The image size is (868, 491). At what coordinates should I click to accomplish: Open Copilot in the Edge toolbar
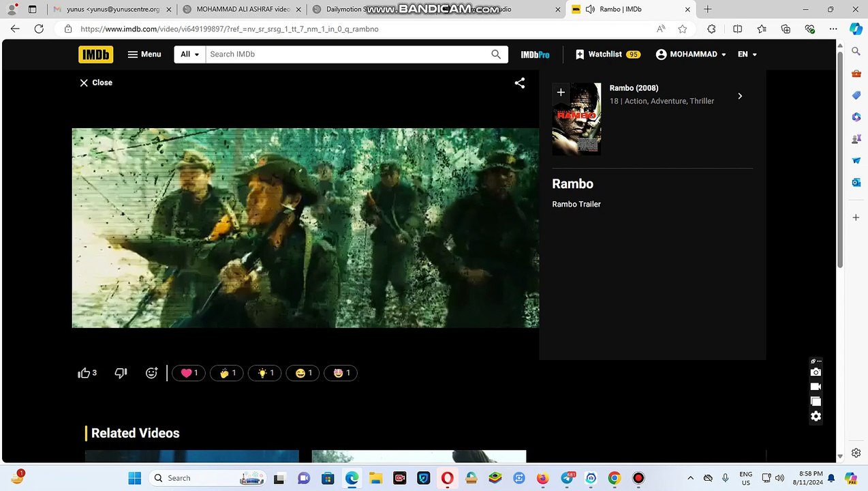coord(856,29)
